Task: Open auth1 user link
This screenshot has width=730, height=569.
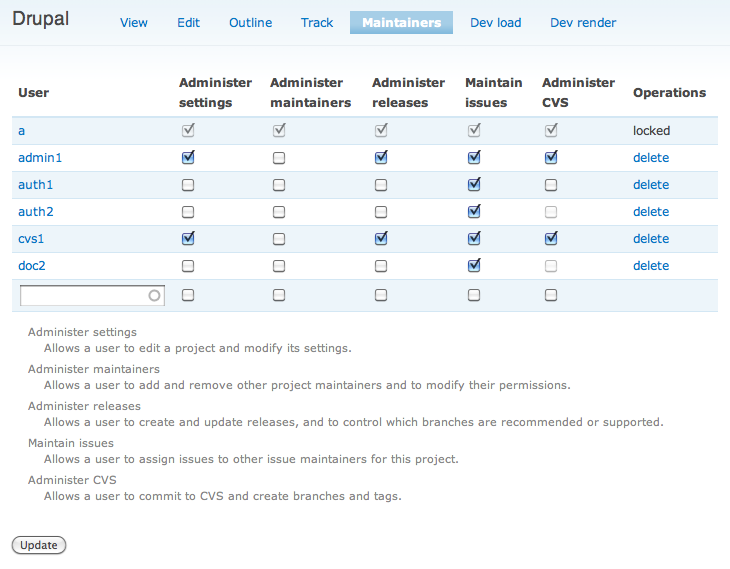Action: coord(35,185)
